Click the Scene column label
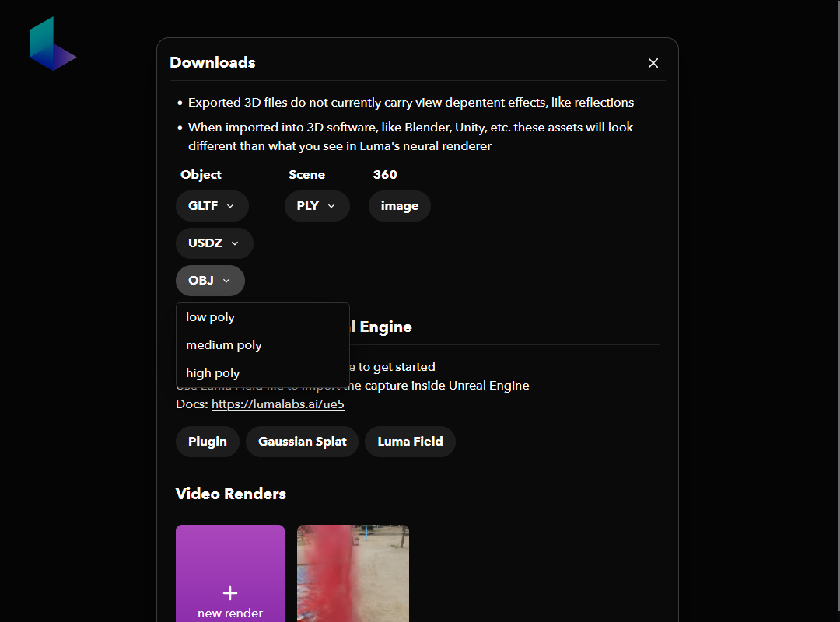 307,175
